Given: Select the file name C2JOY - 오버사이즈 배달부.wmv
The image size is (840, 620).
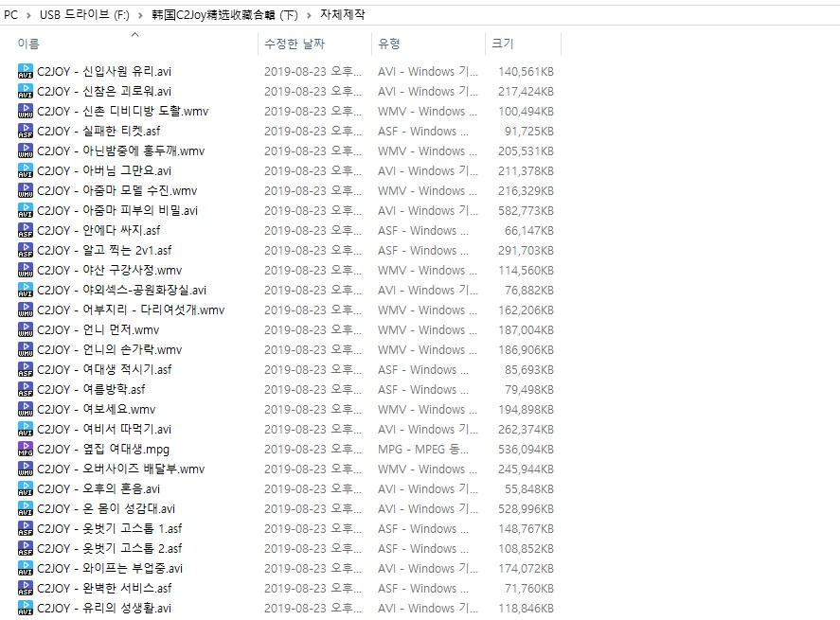Looking at the screenshot, I should pos(121,469).
